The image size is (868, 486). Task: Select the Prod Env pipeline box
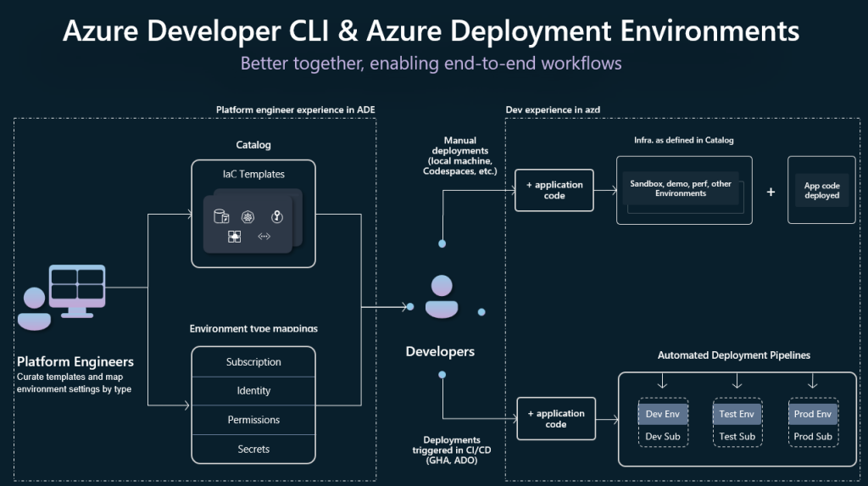(813, 422)
